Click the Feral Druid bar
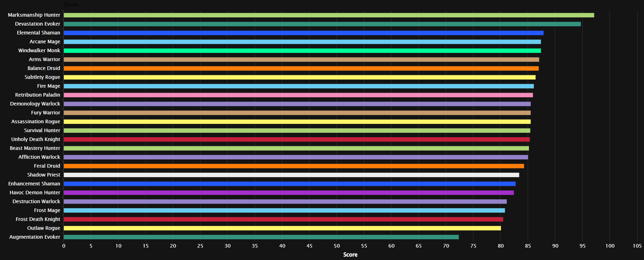Image resolution: width=644 pixels, height=260 pixels. click(294, 166)
